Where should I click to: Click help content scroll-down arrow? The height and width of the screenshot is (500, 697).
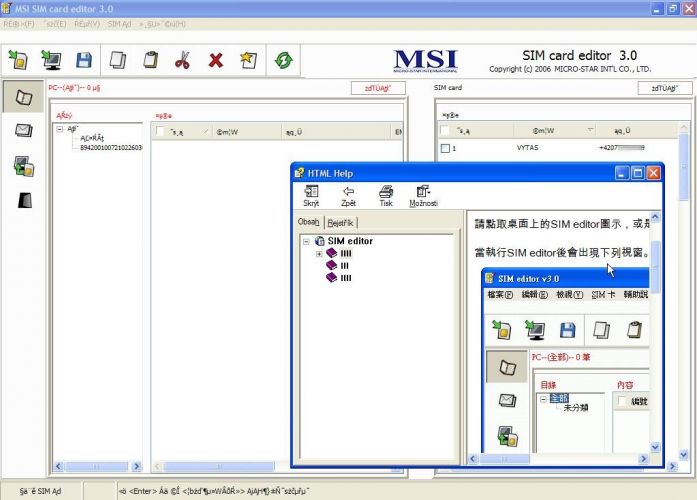(655, 447)
